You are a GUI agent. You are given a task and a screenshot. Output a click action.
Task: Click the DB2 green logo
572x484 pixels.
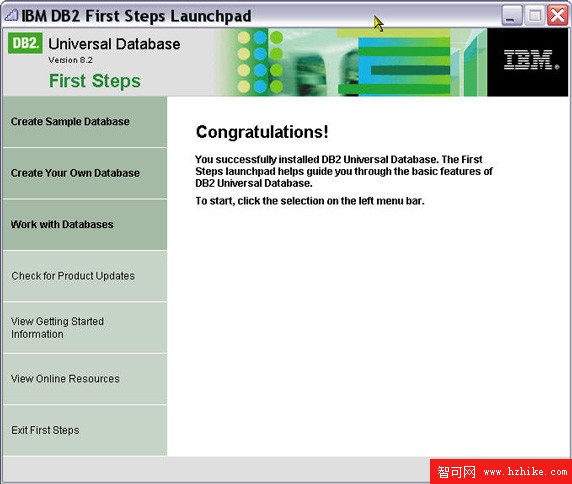click(25, 43)
